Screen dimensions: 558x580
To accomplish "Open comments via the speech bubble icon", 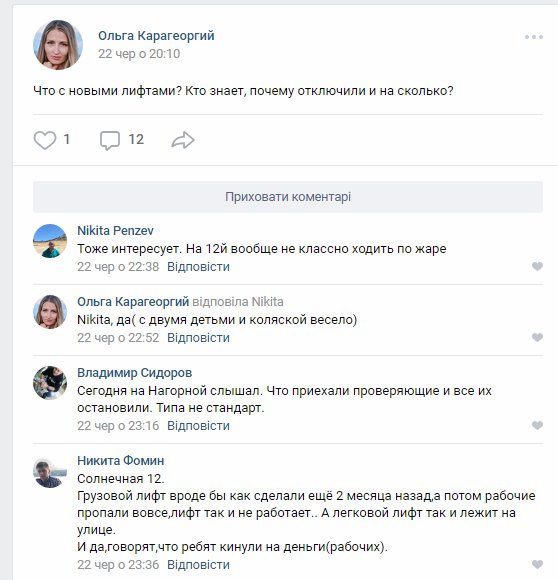I will [110, 141].
